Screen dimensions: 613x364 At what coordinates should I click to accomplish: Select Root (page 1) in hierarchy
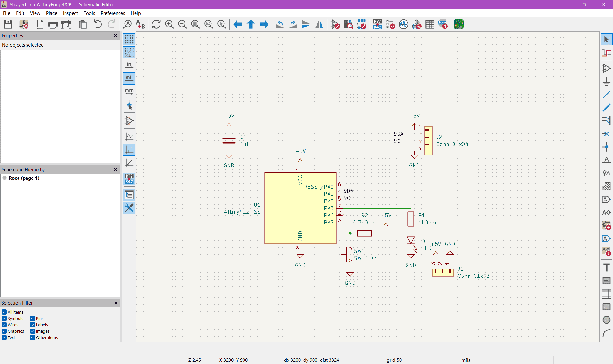[x=24, y=178]
